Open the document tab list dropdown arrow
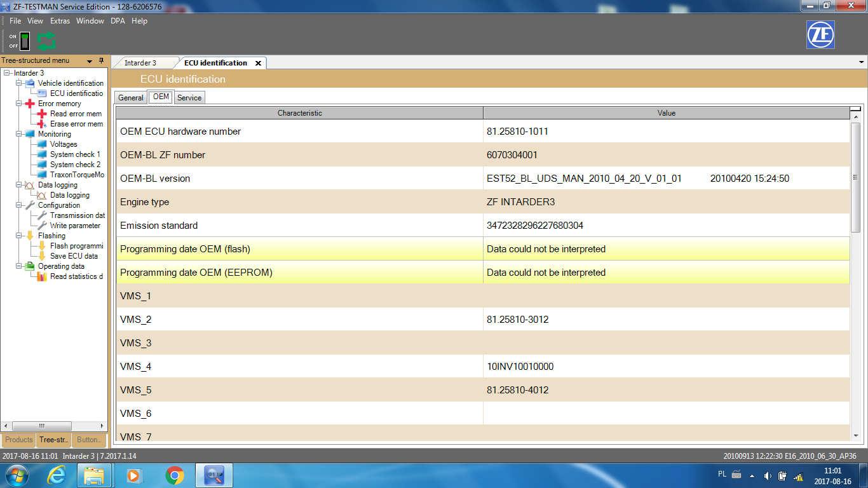 tap(862, 62)
